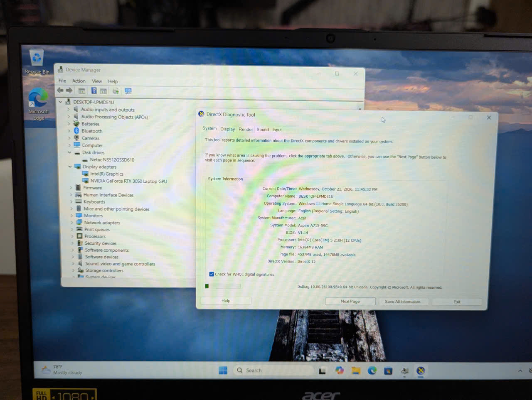Screen dimensions: 532x400
Task: Open the Action menu in Device Manager
Action: tap(79, 81)
